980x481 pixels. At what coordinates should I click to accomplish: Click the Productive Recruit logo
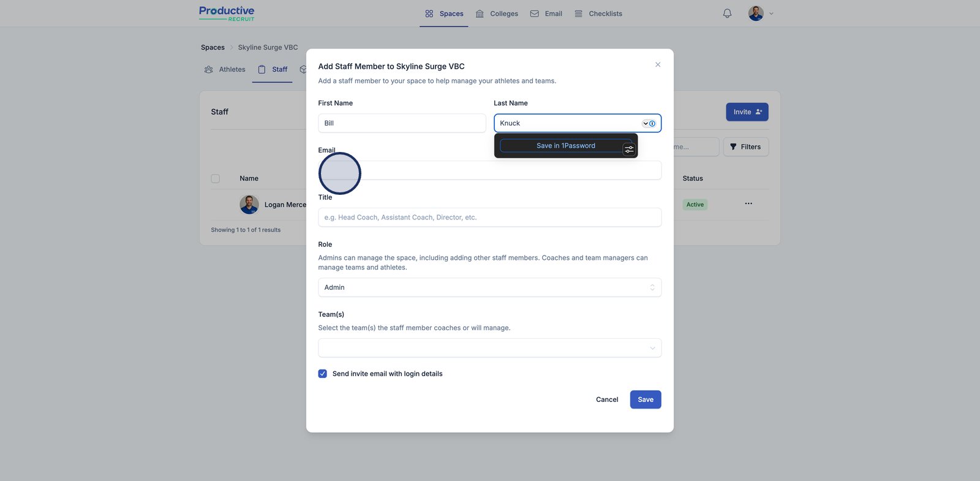(227, 13)
